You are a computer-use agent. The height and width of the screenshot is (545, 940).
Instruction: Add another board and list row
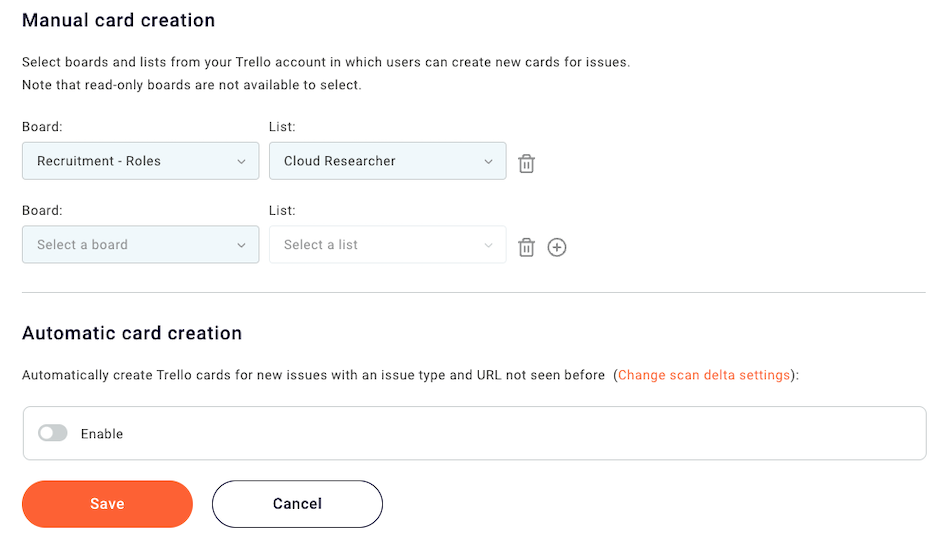click(x=557, y=247)
